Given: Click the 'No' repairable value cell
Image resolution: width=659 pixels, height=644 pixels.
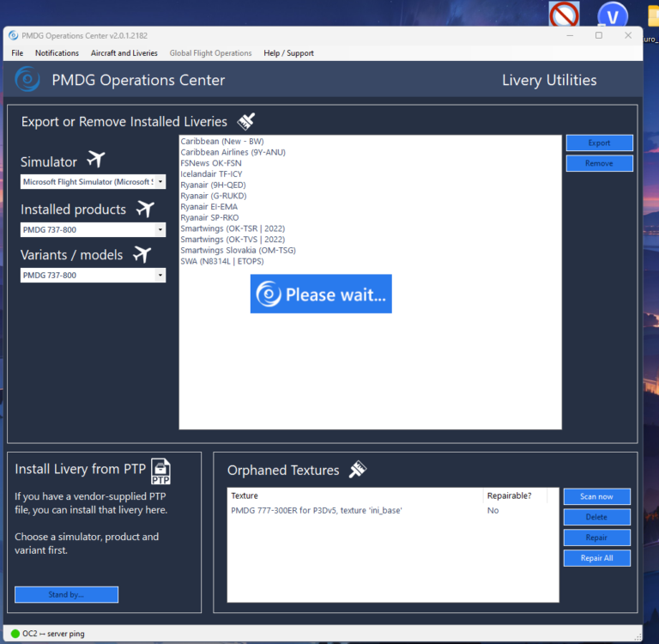Looking at the screenshot, I should pos(493,510).
